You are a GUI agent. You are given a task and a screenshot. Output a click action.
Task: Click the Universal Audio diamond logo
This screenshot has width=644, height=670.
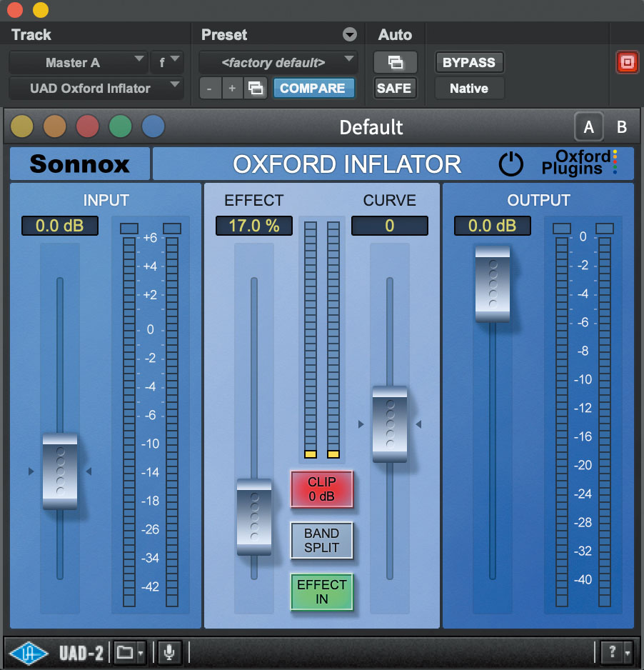(28, 653)
